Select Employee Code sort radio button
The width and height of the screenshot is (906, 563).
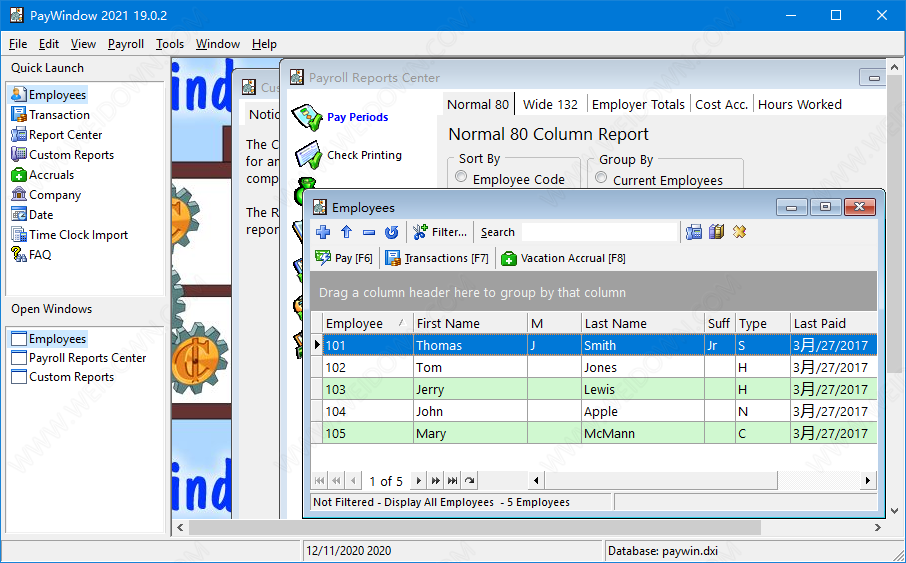click(x=461, y=177)
